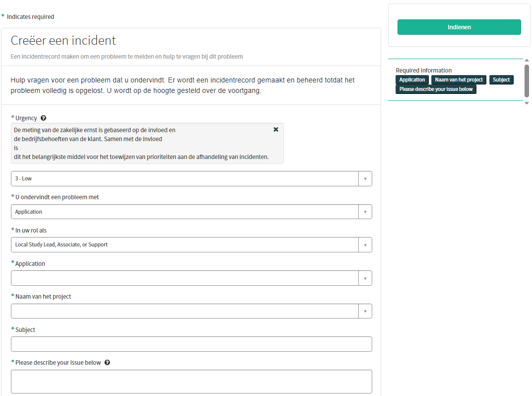The image size is (532, 396).
Task: Click the arrow on the Urgency dropdown
Action: [365, 179]
